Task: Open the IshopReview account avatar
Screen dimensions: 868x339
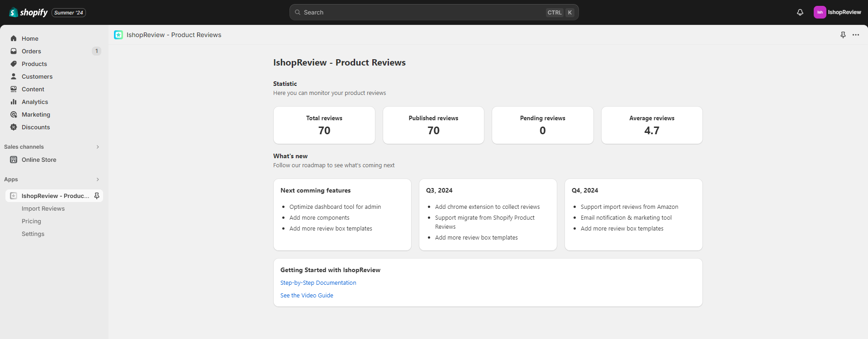Action: (x=820, y=12)
